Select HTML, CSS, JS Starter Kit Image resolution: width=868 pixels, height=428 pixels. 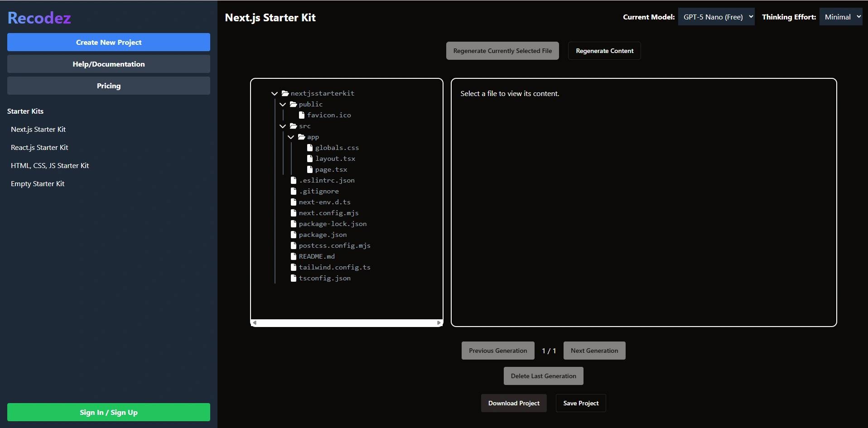pyautogui.click(x=50, y=166)
